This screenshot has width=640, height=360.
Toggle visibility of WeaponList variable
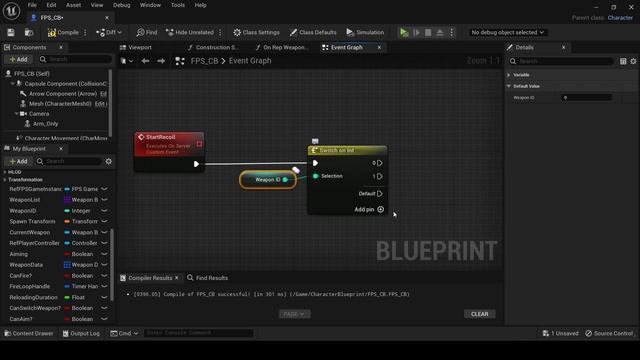coord(104,200)
